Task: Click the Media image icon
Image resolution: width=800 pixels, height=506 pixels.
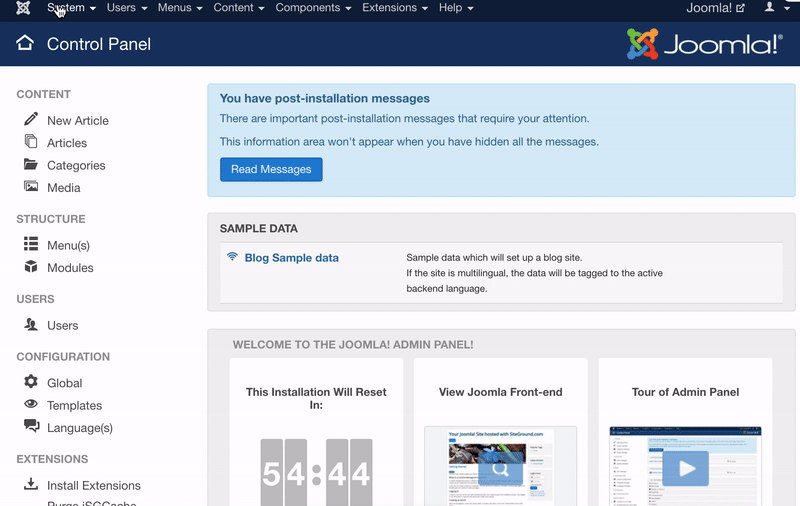Action: (31, 186)
